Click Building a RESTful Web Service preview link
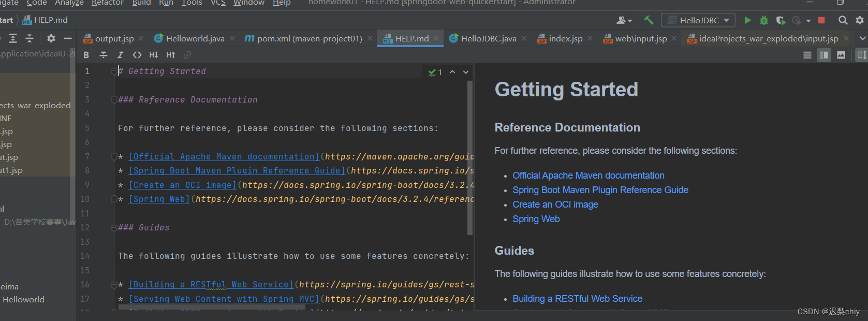This screenshot has width=868, height=321. pyautogui.click(x=577, y=299)
